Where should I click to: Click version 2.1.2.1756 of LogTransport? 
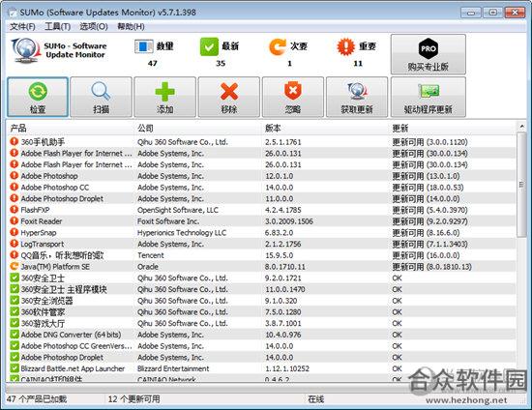pos(282,244)
